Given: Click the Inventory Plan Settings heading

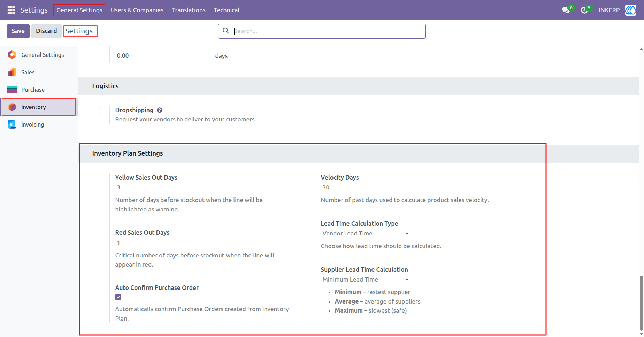Looking at the screenshot, I should point(128,153).
